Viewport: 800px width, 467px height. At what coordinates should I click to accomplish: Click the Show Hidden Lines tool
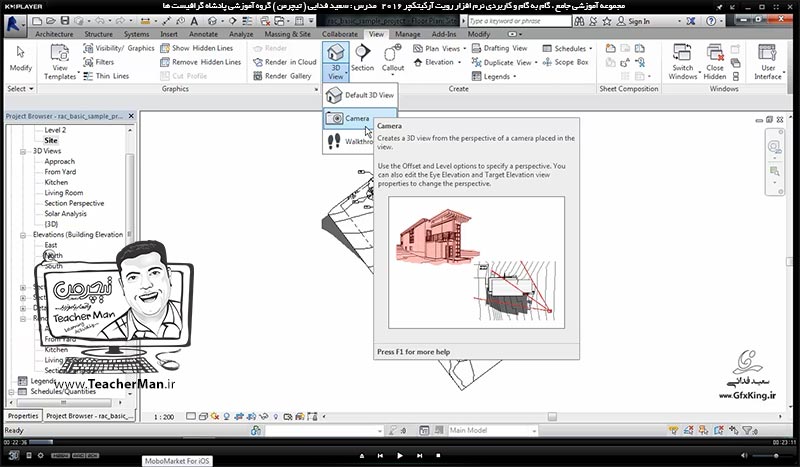click(x=197, y=48)
